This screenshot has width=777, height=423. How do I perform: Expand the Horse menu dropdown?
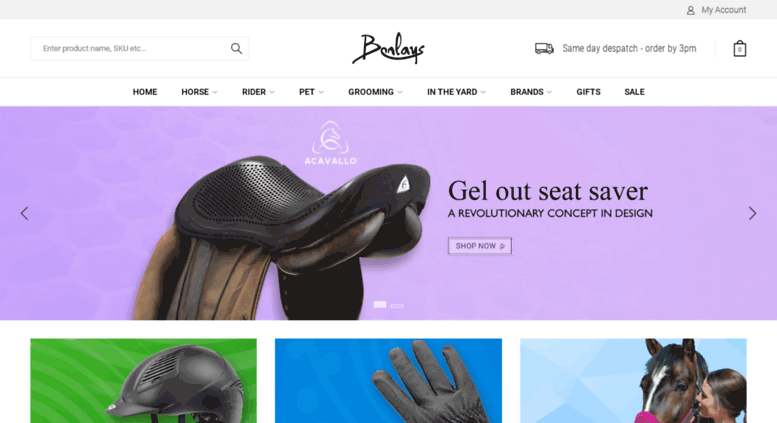[x=199, y=92]
